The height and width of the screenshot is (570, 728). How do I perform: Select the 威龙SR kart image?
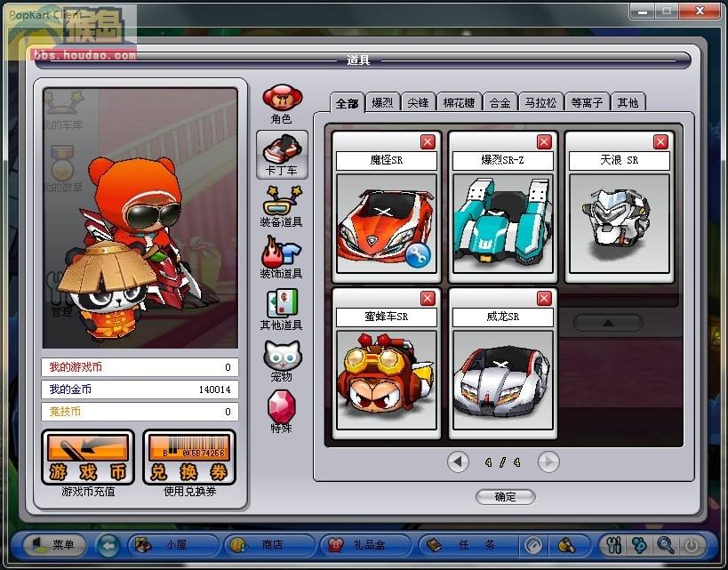(x=503, y=380)
